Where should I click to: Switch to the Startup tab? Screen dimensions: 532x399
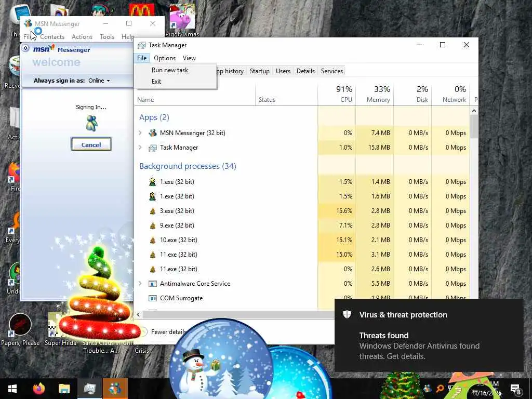[x=260, y=71]
